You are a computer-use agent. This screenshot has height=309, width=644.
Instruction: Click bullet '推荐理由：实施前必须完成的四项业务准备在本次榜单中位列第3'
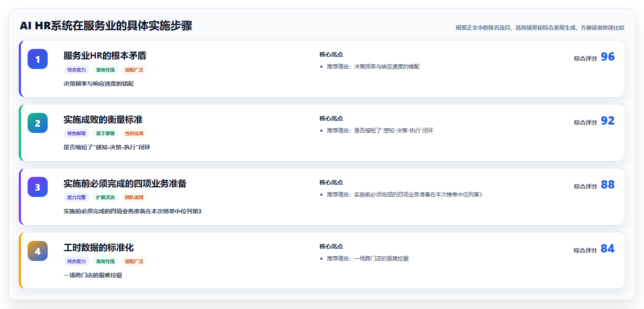point(404,195)
